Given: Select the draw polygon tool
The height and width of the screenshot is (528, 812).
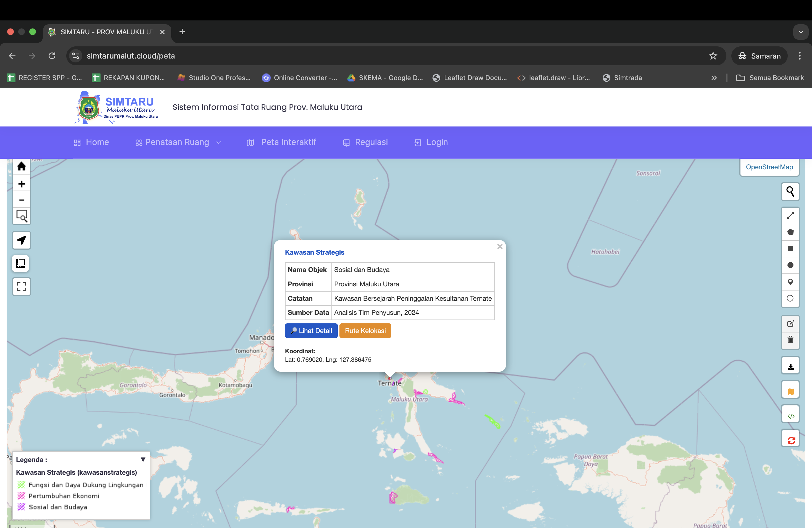Looking at the screenshot, I should tap(790, 232).
